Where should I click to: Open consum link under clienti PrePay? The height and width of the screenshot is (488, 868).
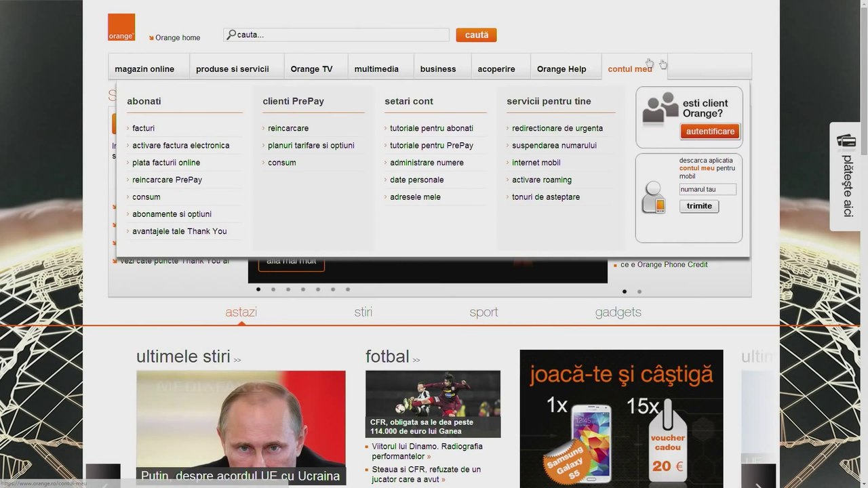pos(282,163)
